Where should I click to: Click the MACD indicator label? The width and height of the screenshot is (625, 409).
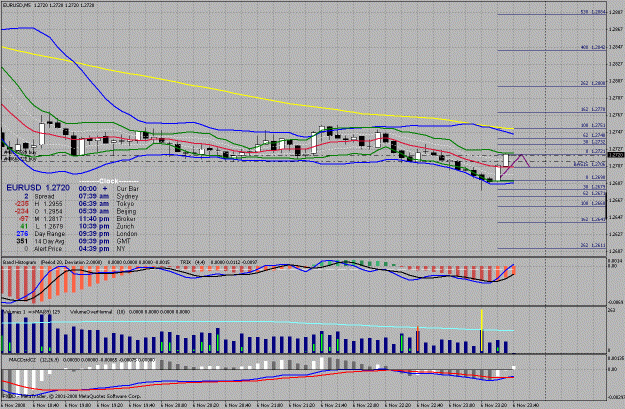[x=82, y=360]
